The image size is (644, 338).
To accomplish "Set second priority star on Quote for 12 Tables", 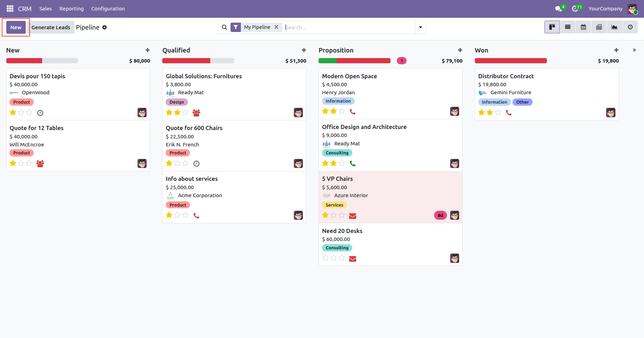I will click(x=21, y=163).
